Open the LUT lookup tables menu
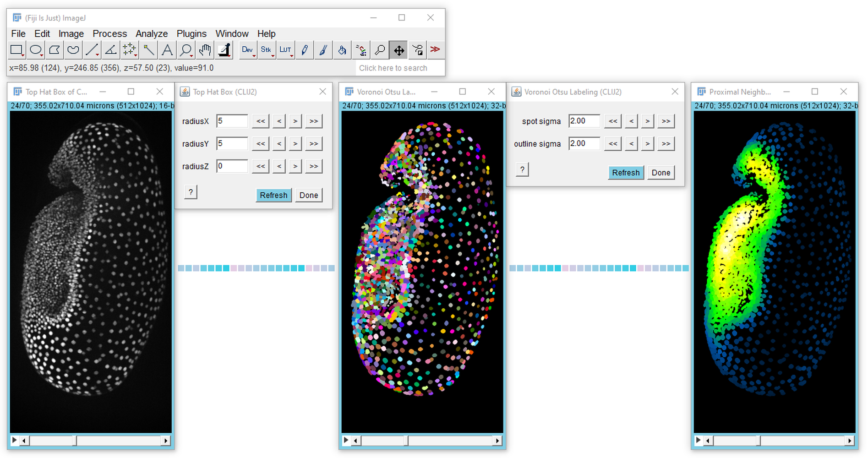This screenshot has height=458, width=868. pyautogui.click(x=285, y=50)
